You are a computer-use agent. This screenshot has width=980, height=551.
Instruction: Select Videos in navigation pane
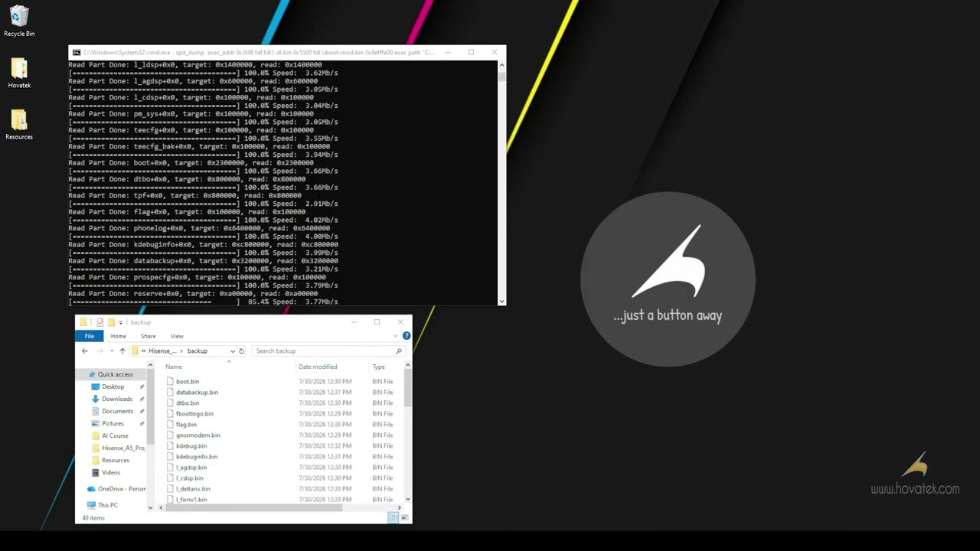click(x=111, y=472)
